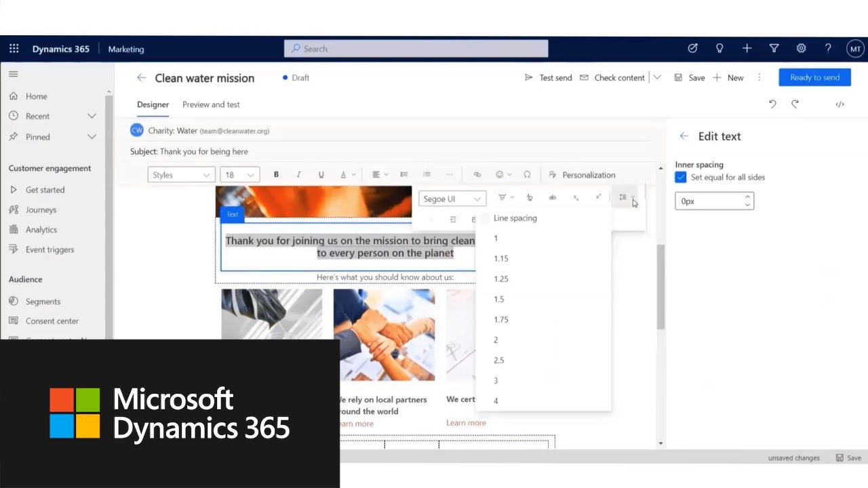Expand the Pinned section
The image size is (868, 488).
pos(92,137)
